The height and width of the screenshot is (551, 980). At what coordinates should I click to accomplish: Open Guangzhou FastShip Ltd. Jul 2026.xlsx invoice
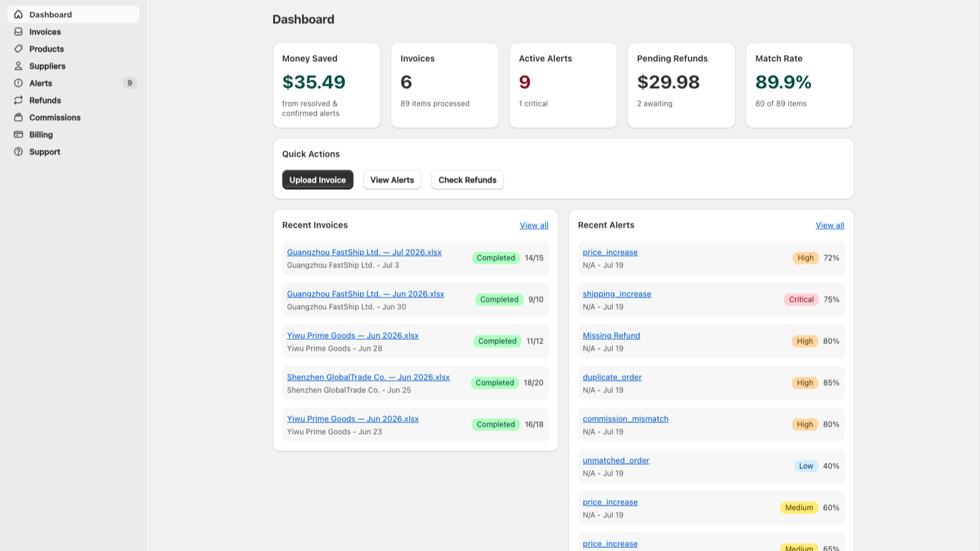[364, 252]
